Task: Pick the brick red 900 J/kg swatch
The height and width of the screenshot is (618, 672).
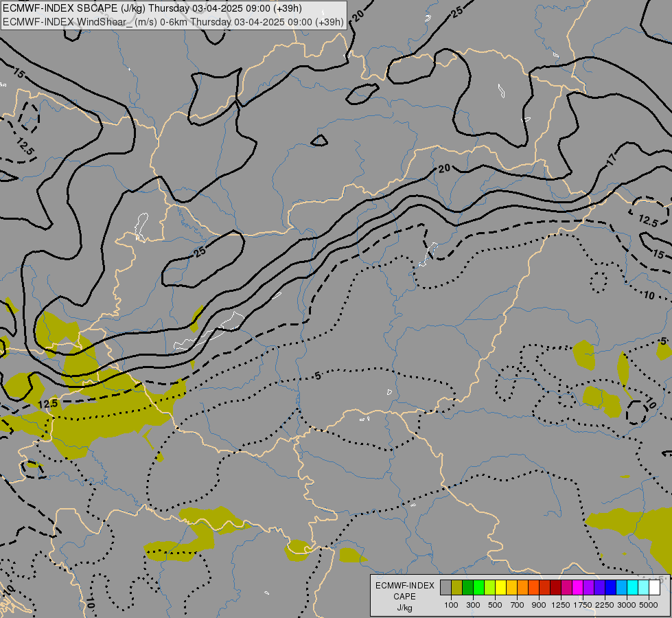Action: point(545,588)
